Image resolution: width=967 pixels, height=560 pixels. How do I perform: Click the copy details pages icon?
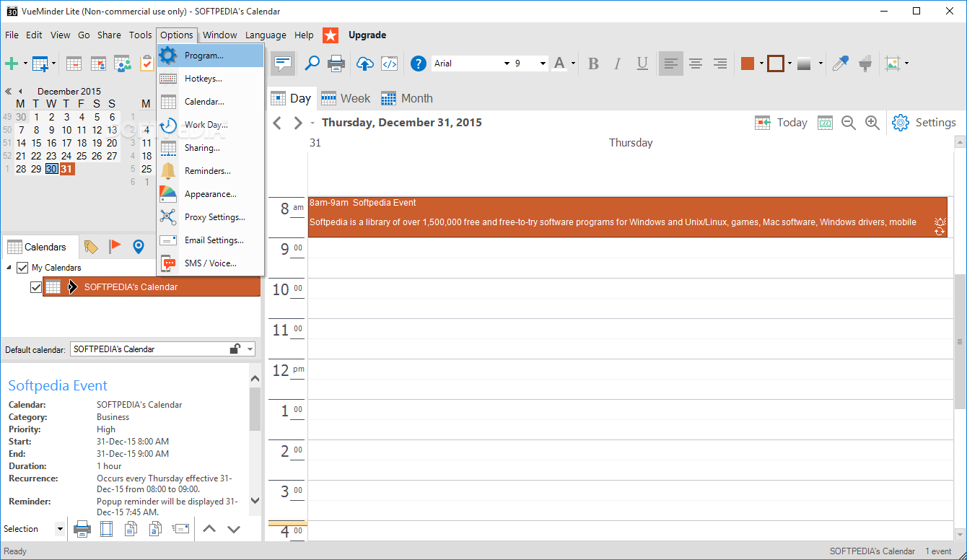click(131, 529)
